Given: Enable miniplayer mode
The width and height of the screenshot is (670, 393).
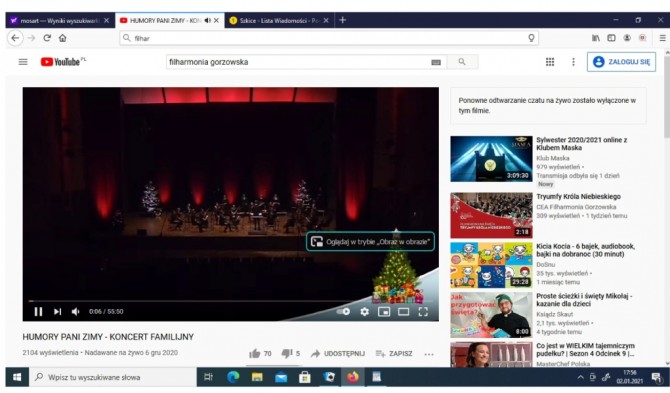Looking at the screenshot, I should click(384, 312).
